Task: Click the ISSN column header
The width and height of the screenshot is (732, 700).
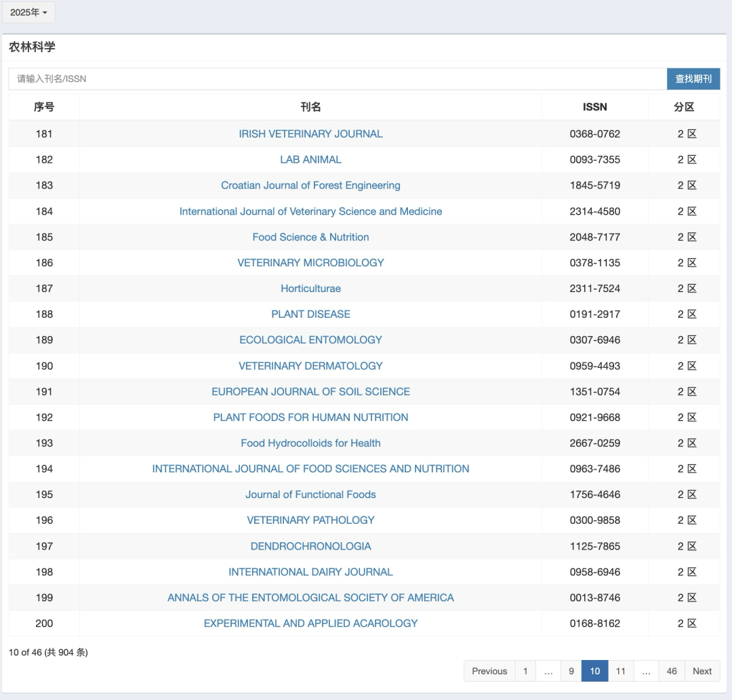Action: click(595, 107)
